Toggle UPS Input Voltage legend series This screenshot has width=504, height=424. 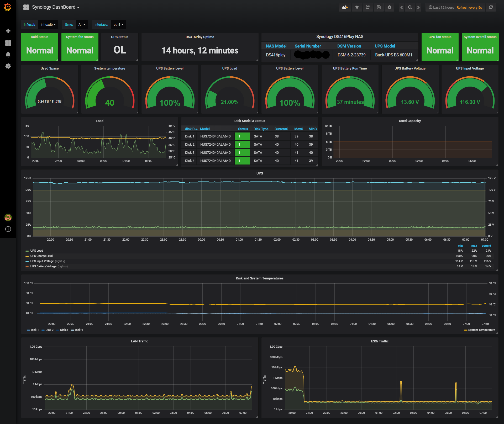click(x=42, y=261)
